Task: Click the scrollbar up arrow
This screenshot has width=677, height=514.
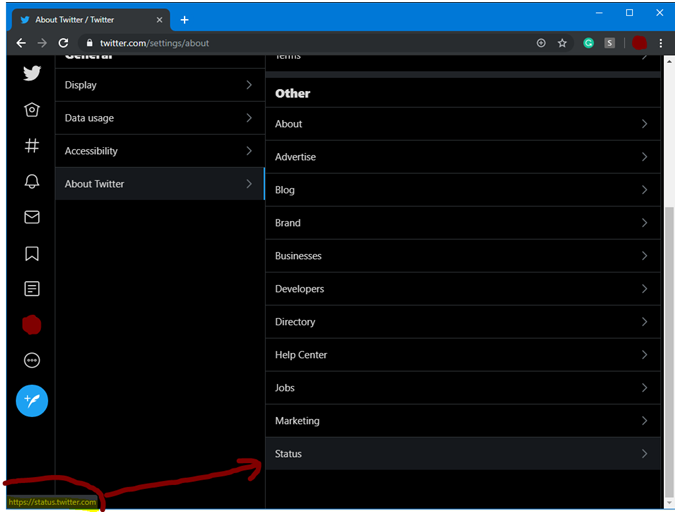Action: [669, 61]
